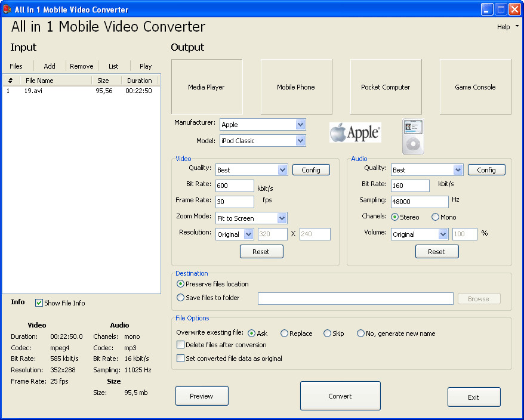Select Save files to folder option

(180, 297)
